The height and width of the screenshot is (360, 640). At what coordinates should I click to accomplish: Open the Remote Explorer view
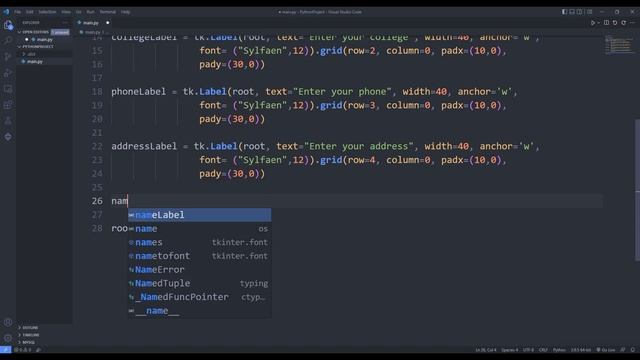tap(8, 89)
